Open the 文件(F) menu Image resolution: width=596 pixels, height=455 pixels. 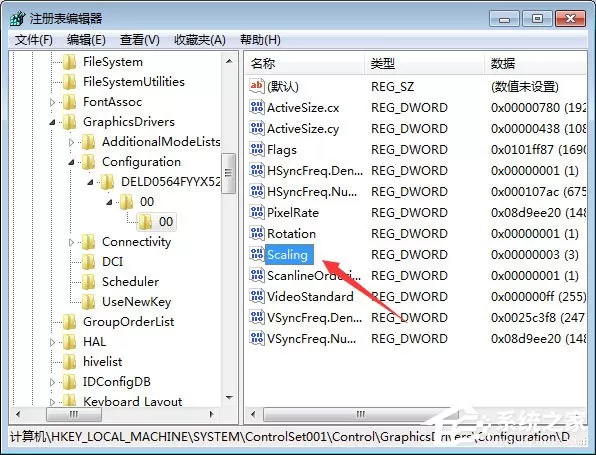point(33,40)
